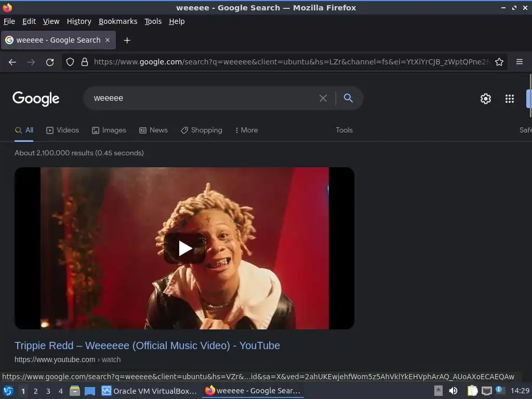View site security padlock info
The image size is (532, 399).
click(85, 62)
